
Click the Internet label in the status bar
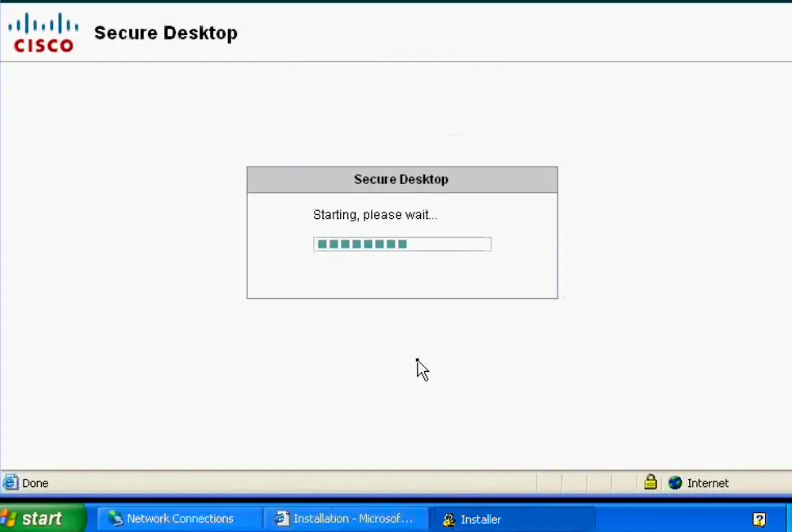coord(708,483)
